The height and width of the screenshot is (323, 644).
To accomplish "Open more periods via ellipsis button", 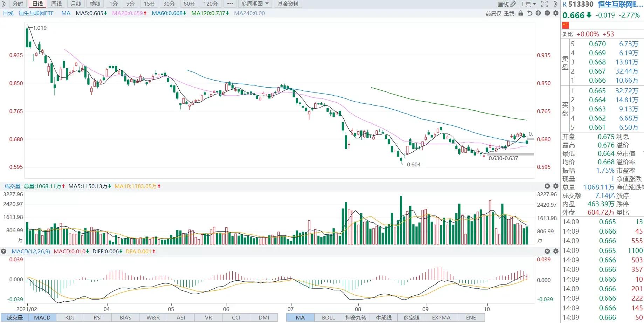I will [x=230, y=4].
